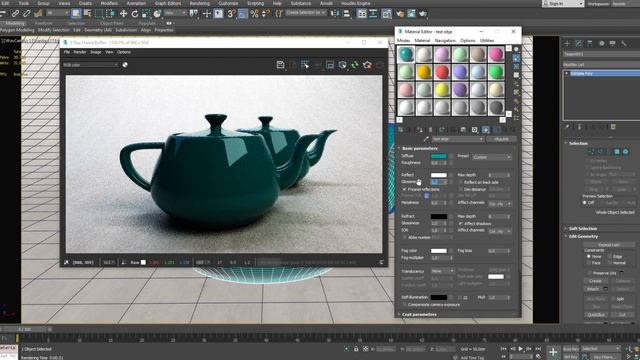Open the Translucency type dropdown
The image size is (640, 360).
point(442,271)
